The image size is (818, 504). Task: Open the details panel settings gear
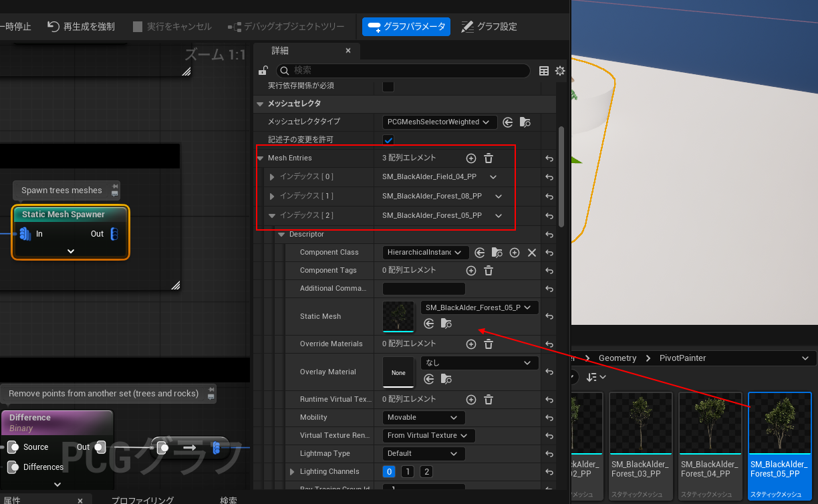(x=560, y=71)
